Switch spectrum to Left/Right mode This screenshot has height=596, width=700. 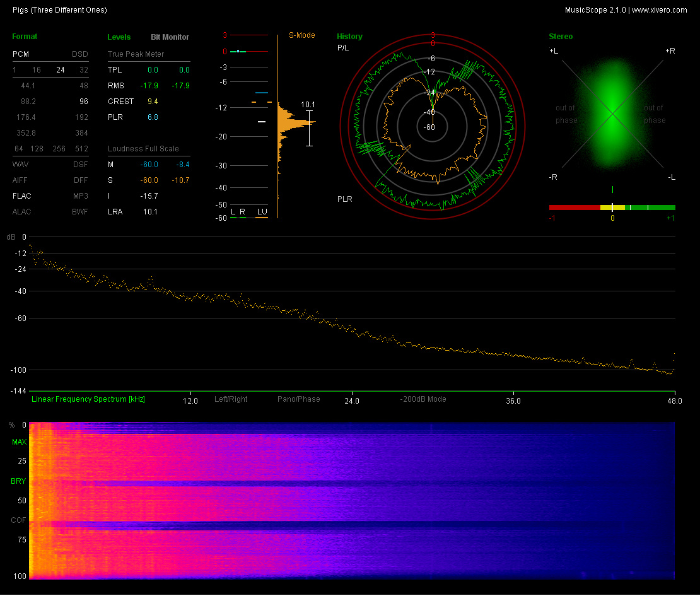[231, 399]
